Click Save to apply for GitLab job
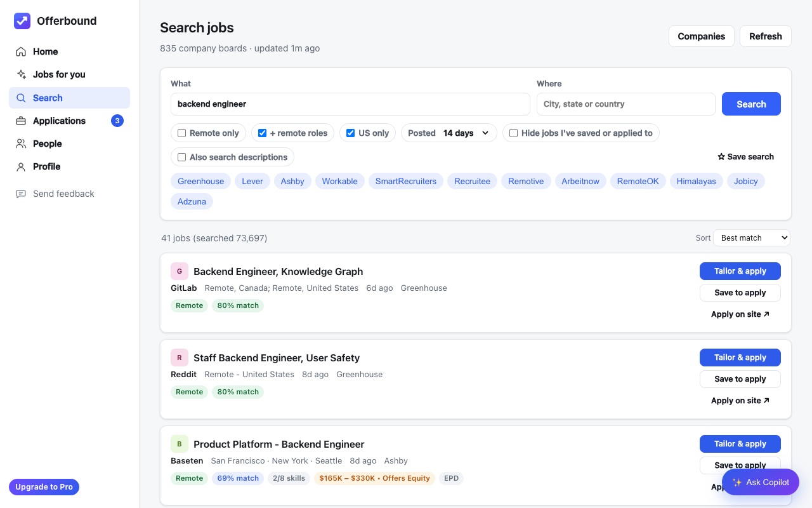Viewport: 812px width, 508px height. pos(740,293)
